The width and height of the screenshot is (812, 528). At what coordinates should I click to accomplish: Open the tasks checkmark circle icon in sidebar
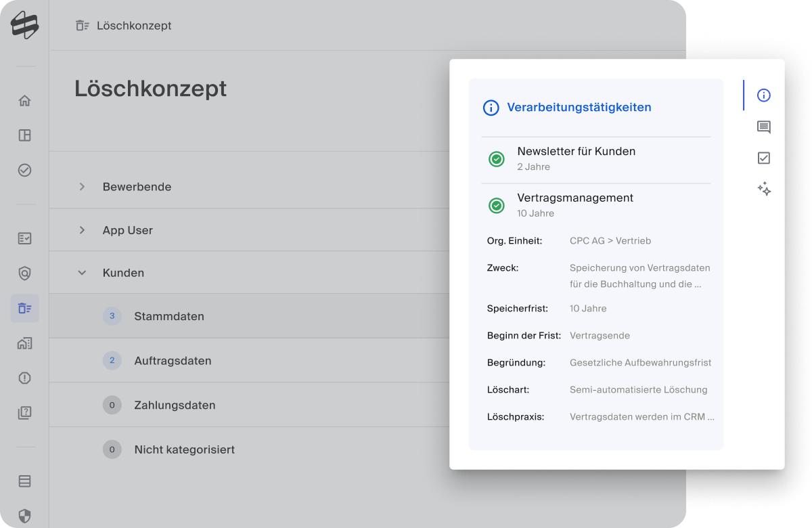tap(24, 170)
